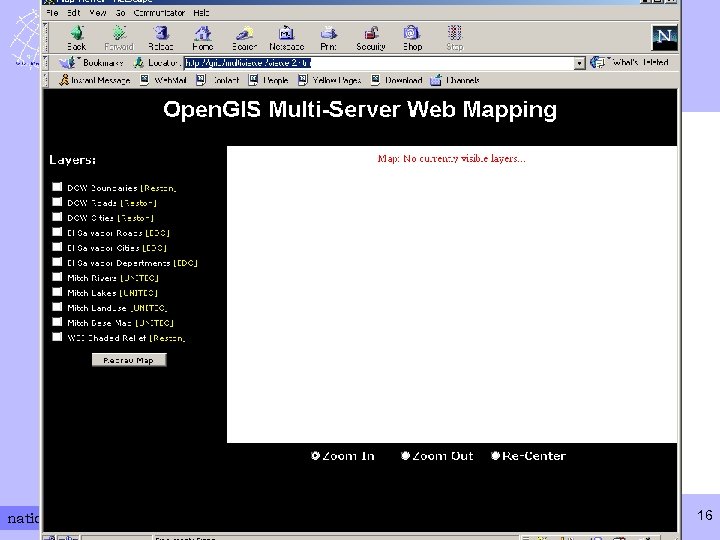The height and width of the screenshot is (540, 720).
Task: Select the Zoom Out radio option
Action: click(x=405, y=456)
